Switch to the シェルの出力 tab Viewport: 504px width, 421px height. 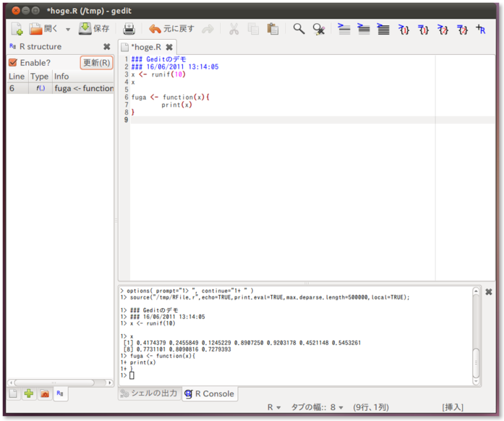point(149,394)
